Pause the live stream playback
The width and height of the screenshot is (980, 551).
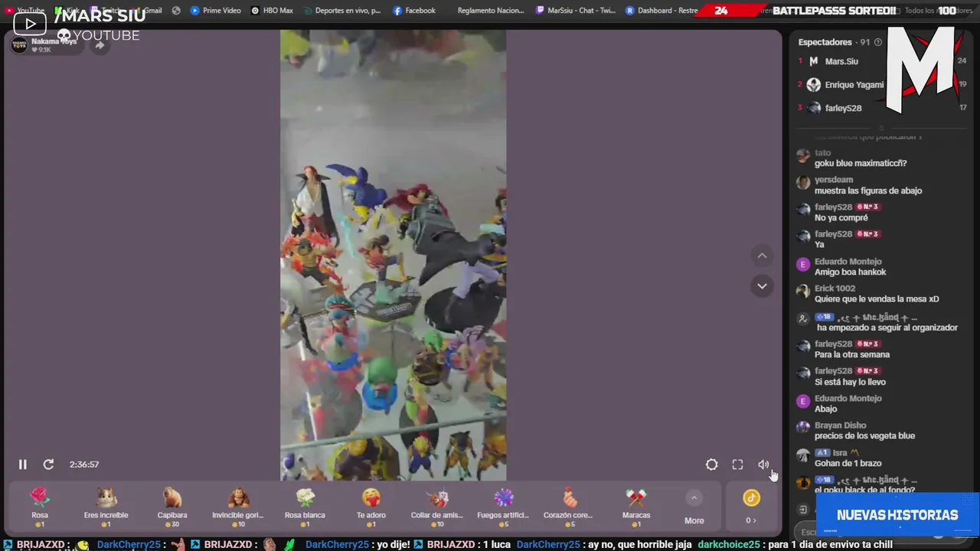click(x=23, y=465)
